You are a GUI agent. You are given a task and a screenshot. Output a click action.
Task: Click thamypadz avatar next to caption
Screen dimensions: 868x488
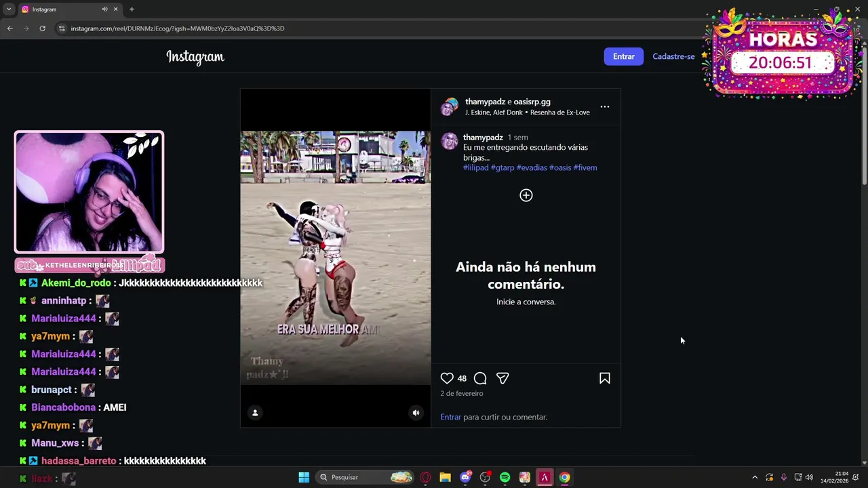(x=450, y=141)
